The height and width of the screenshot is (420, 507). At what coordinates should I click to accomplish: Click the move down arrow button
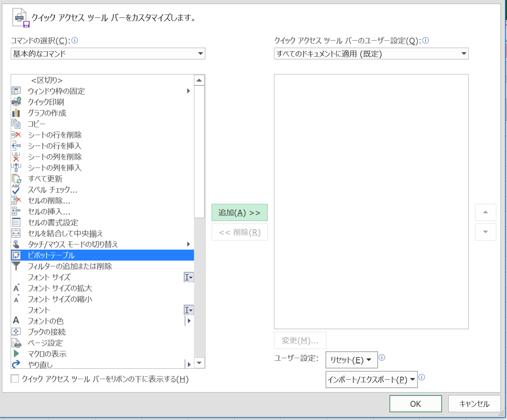point(485,232)
